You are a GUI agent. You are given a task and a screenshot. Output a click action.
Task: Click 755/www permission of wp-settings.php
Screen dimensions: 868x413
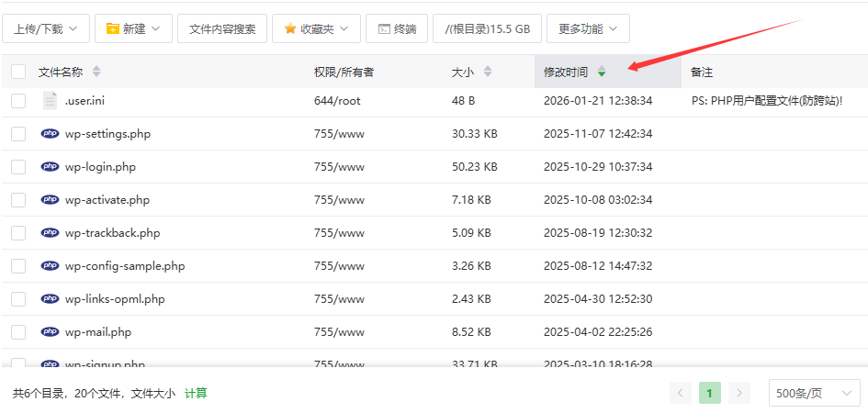[x=339, y=134]
